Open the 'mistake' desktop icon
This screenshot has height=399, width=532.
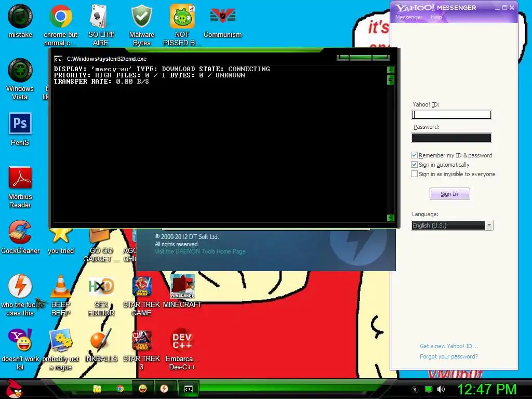[20, 16]
